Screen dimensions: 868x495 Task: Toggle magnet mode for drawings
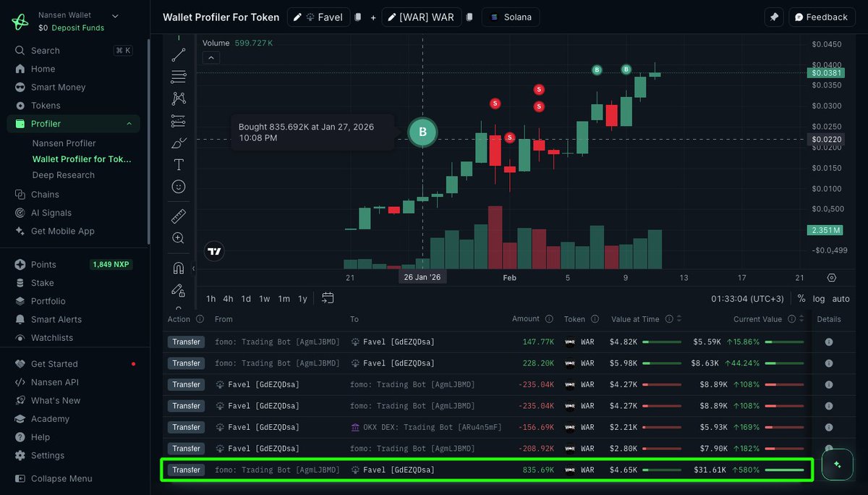(x=179, y=268)
